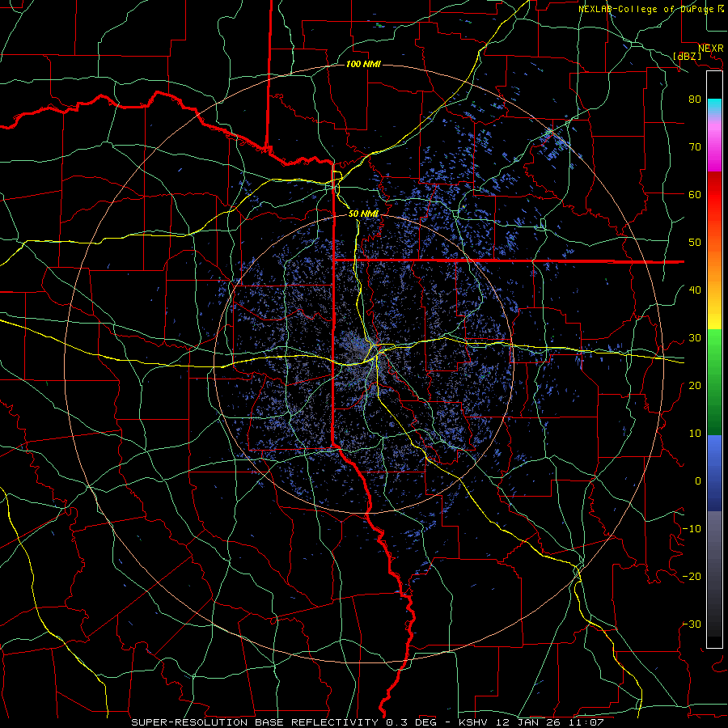The width and height of the screenshot is (728, 728).
Task: Click the 20 value on the dBZ scale
Action: (x=695, y=386)
